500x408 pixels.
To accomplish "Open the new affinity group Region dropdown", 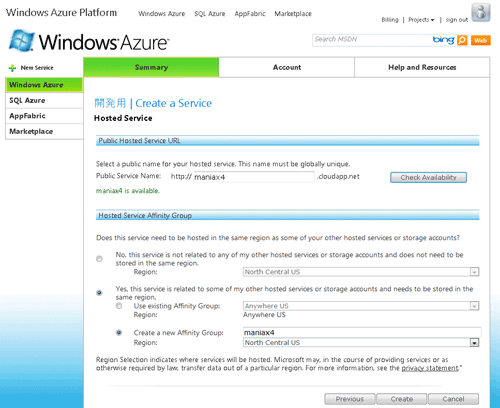I will pos(361,342).
